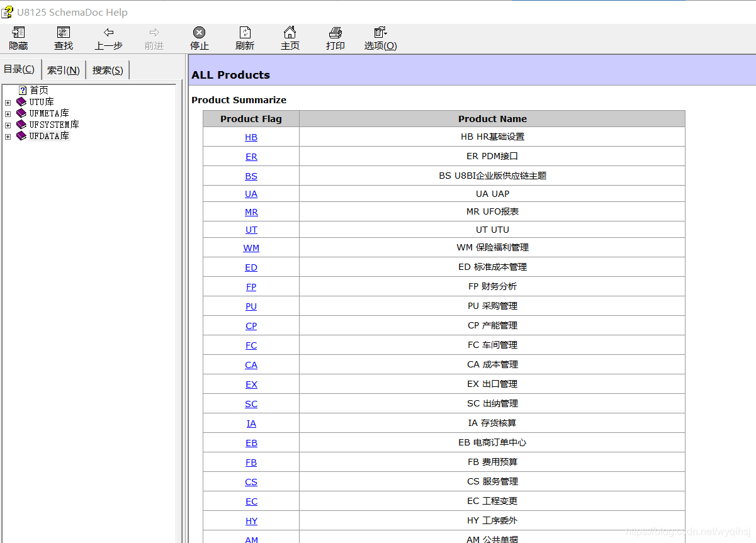
Task: Click the 'Product Summarize' subheading
Action: pyautogui.click(x=239, y=100)
